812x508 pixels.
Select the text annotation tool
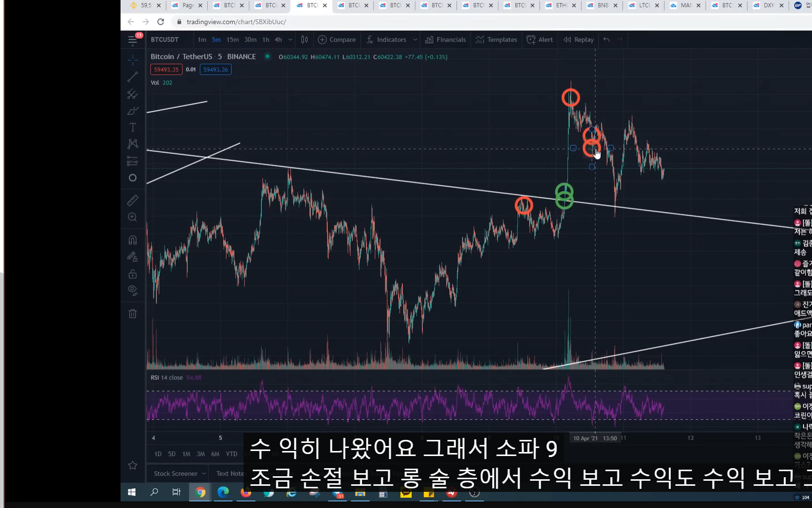(133, 127)
